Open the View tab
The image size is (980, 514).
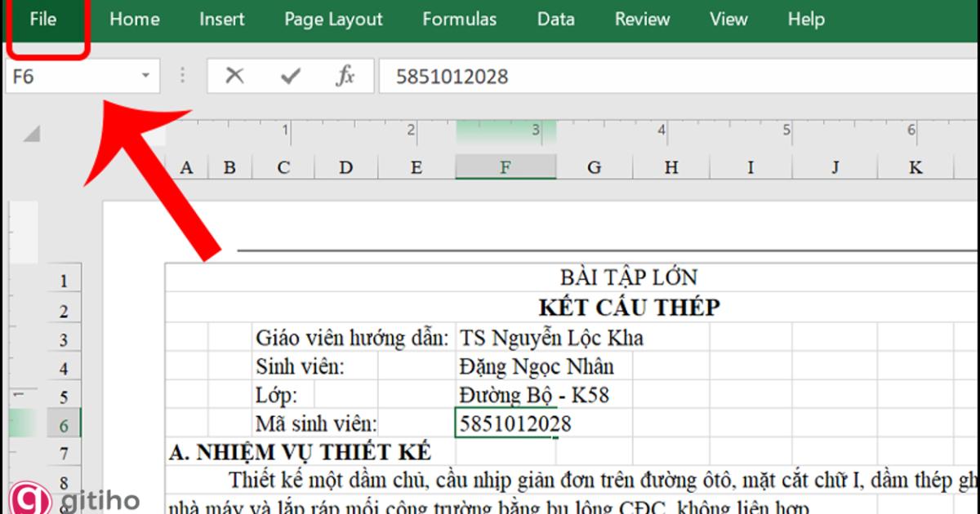click(728, 19)
